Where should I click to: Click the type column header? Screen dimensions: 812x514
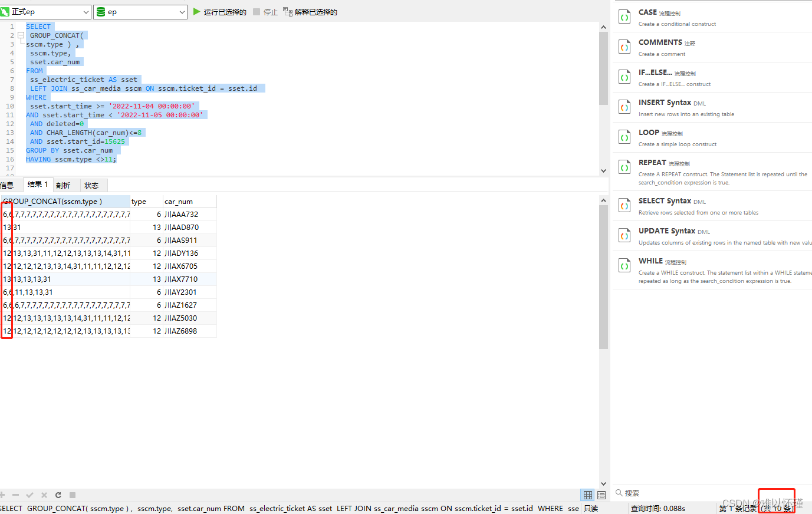point(146,202)
